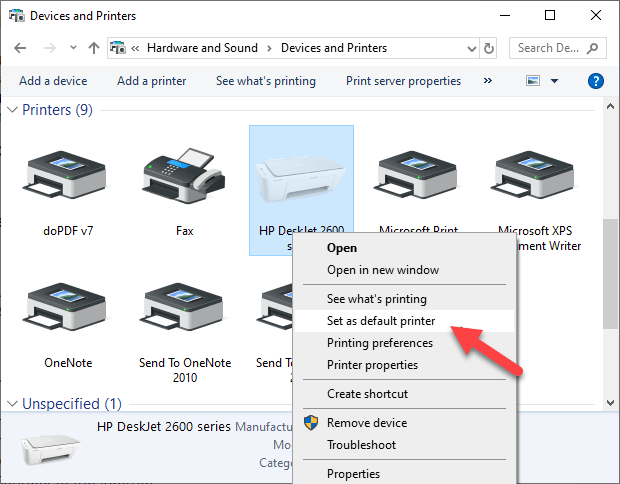The height and width of the screenshot is (484, 620).
Task: Go up one folder level
Action: (94, 48)
